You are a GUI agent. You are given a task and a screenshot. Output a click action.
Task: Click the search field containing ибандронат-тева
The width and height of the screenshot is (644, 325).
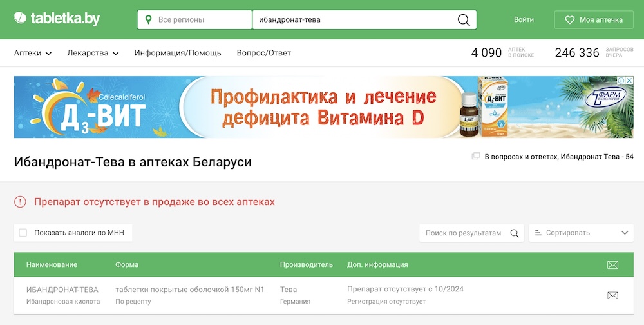[x=354, y=20]
